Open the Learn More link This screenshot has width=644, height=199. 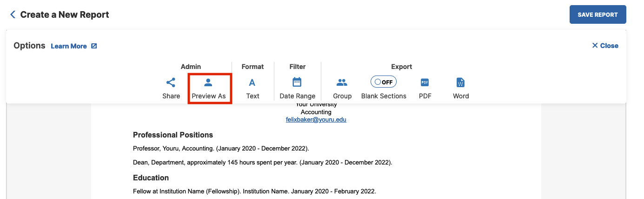69,46
